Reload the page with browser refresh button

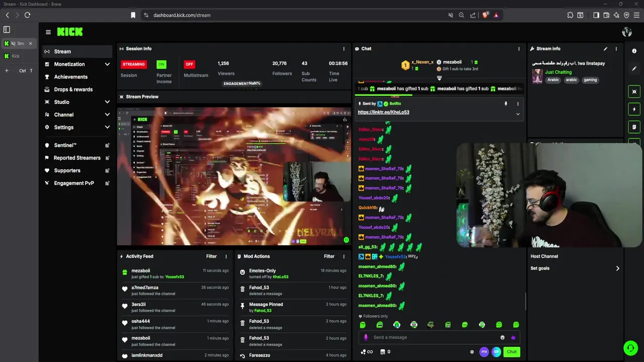[x=27, y=15]
